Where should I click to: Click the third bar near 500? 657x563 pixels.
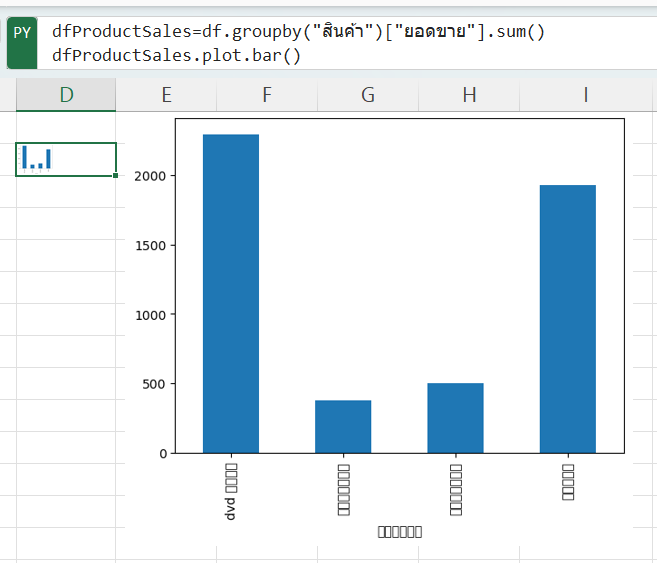pos(455,418)
